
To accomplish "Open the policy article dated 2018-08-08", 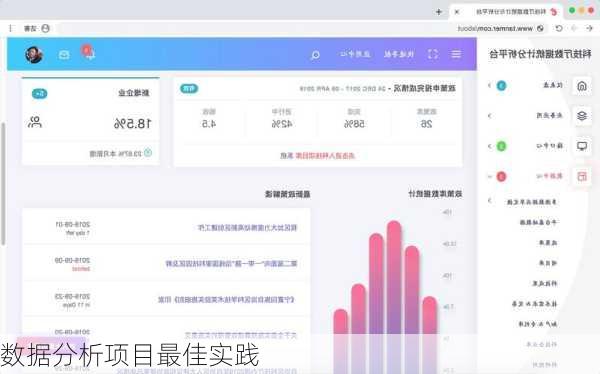I will [x=231, y=263].
